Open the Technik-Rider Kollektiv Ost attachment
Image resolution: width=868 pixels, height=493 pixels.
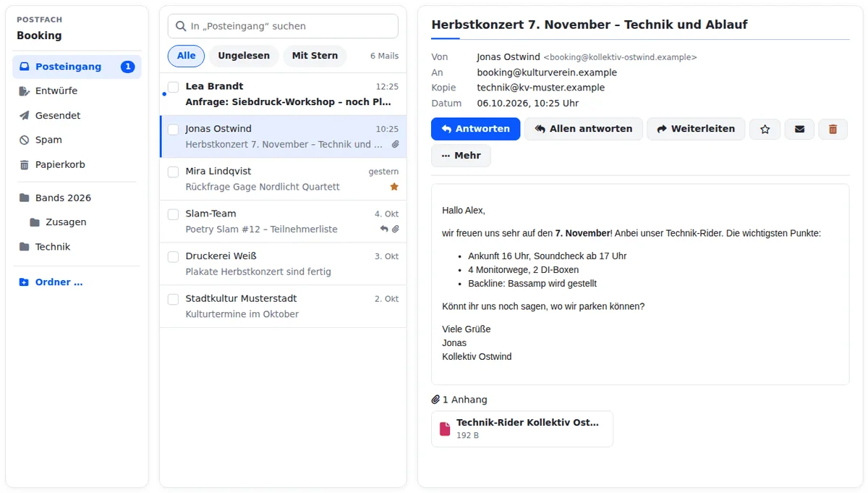pyautogui.click(x=522, y=429)
